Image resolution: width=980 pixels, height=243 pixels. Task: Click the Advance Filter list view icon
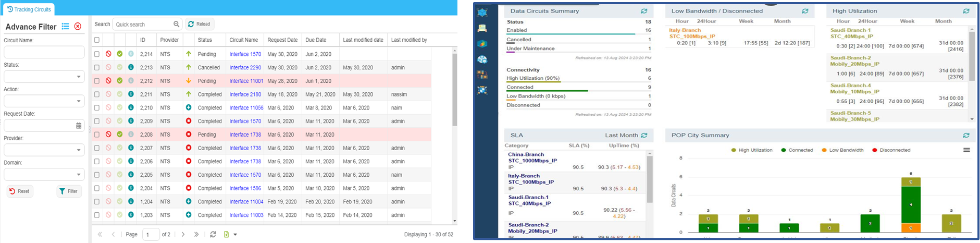click(x=65, y=27)
